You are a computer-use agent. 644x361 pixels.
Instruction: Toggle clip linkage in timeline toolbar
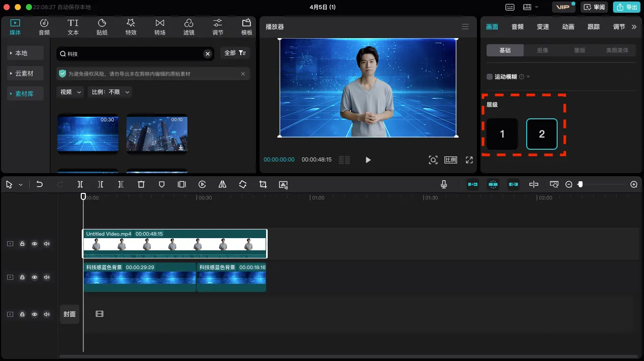(513, 185)
